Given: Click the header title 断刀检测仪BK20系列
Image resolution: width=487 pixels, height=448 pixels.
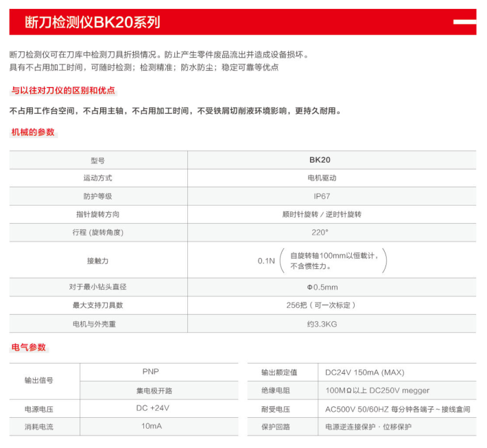Looking at the screenshot, I should (93, 22).
